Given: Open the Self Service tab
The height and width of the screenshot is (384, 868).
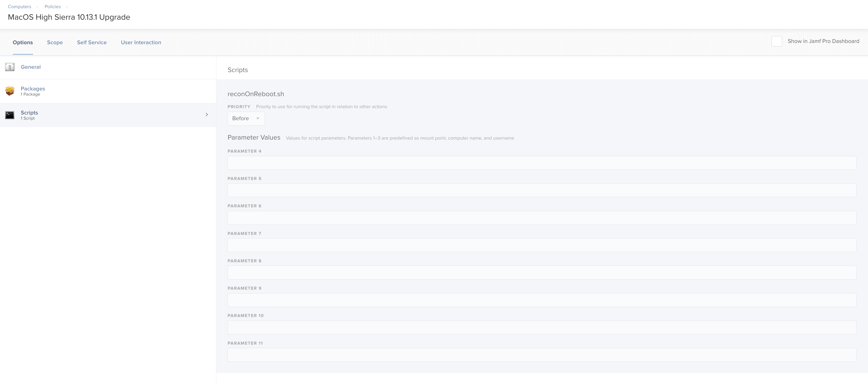Looking at the screenshot, I should click(92, 42).
